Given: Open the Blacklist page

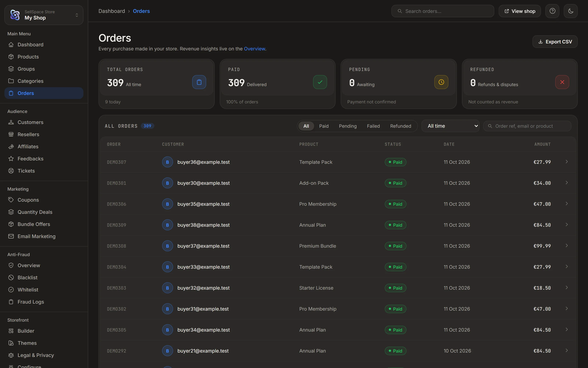Looking at the screenshot, I should coord(44,277).
